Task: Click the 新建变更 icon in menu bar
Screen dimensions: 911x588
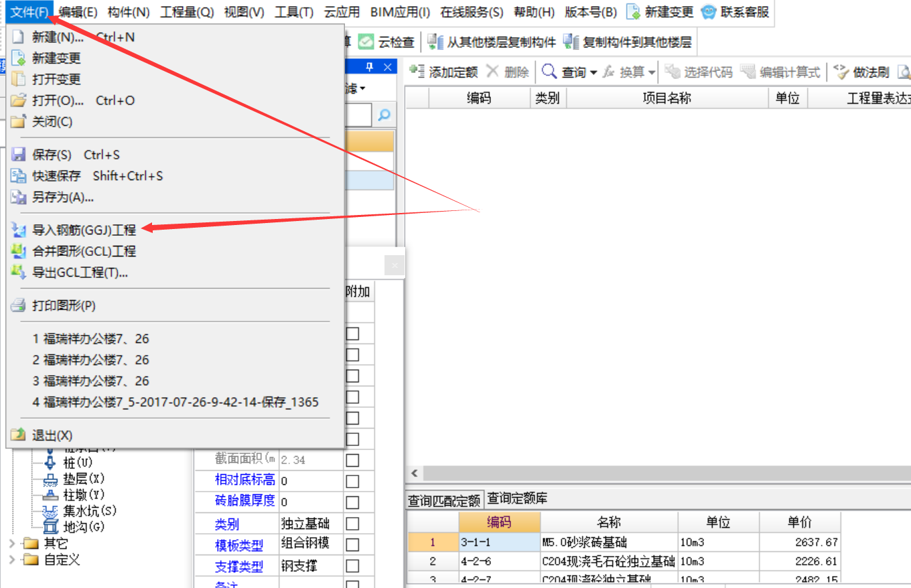Action: 633,12
